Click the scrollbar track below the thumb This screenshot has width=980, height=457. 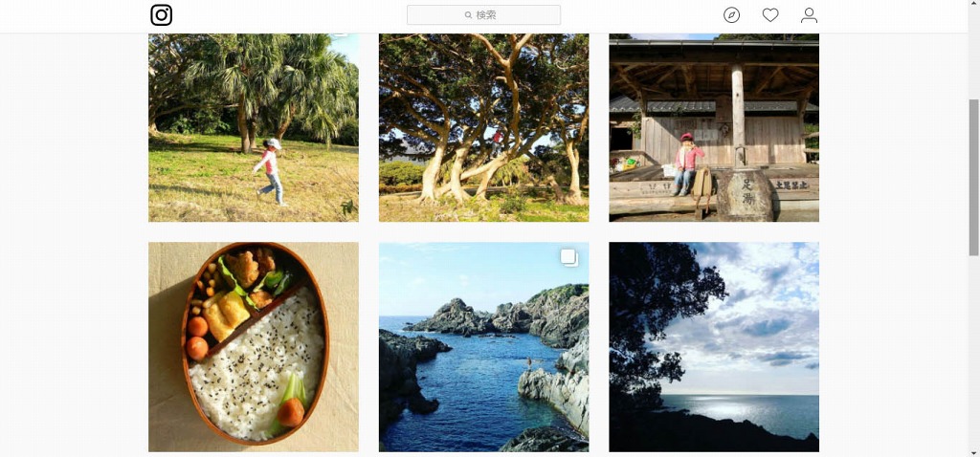(973, 350)
